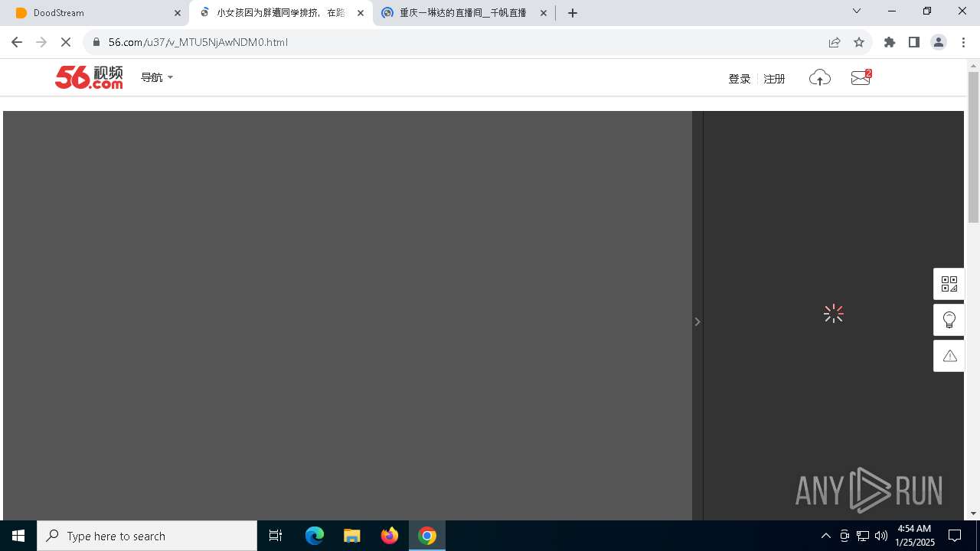This screenshot has height=551, width=980.
Task: Open the taskbar clock and date
Action: 915,536
